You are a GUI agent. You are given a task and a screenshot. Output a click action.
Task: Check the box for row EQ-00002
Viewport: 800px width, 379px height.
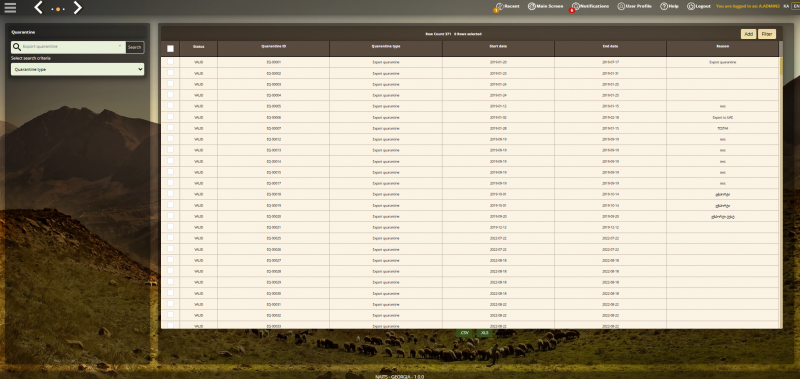170,73
